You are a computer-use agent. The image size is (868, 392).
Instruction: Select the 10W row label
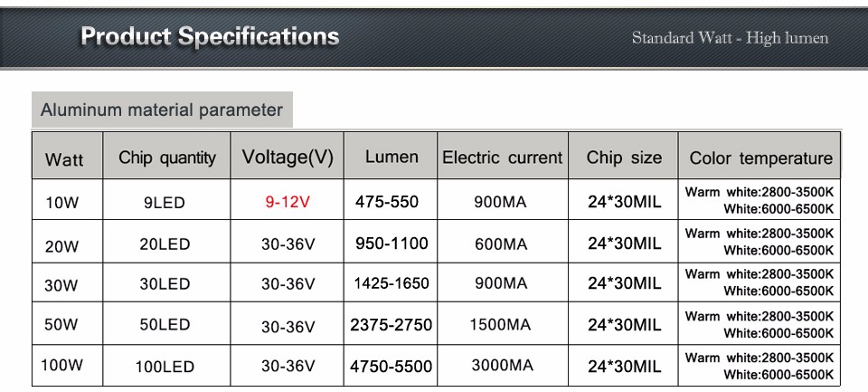[62, 203]
